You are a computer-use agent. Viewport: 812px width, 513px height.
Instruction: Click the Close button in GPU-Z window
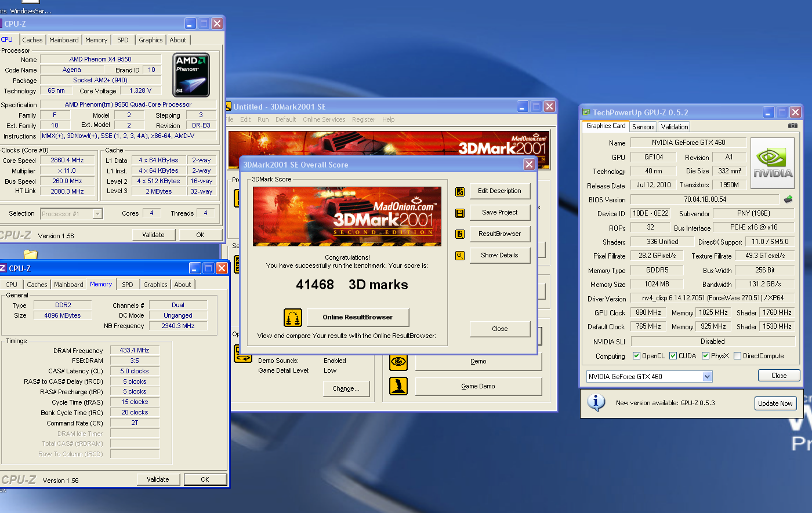[779, 376]
